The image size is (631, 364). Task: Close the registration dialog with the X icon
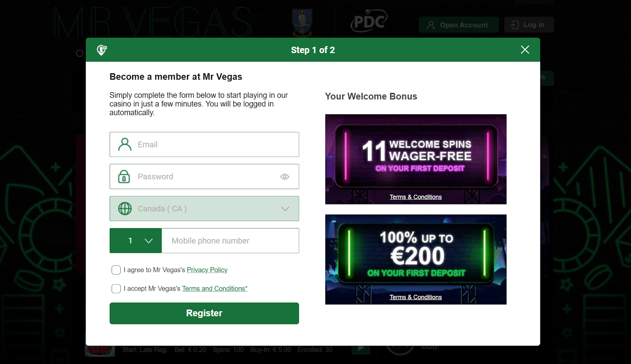(x=525, y=50)
